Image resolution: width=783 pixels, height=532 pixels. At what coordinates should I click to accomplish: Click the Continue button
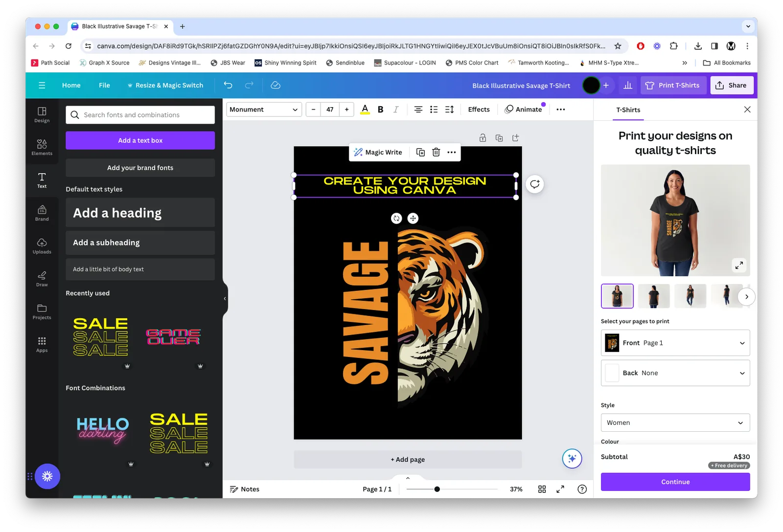pyautogui.click(x=675, y=482)
